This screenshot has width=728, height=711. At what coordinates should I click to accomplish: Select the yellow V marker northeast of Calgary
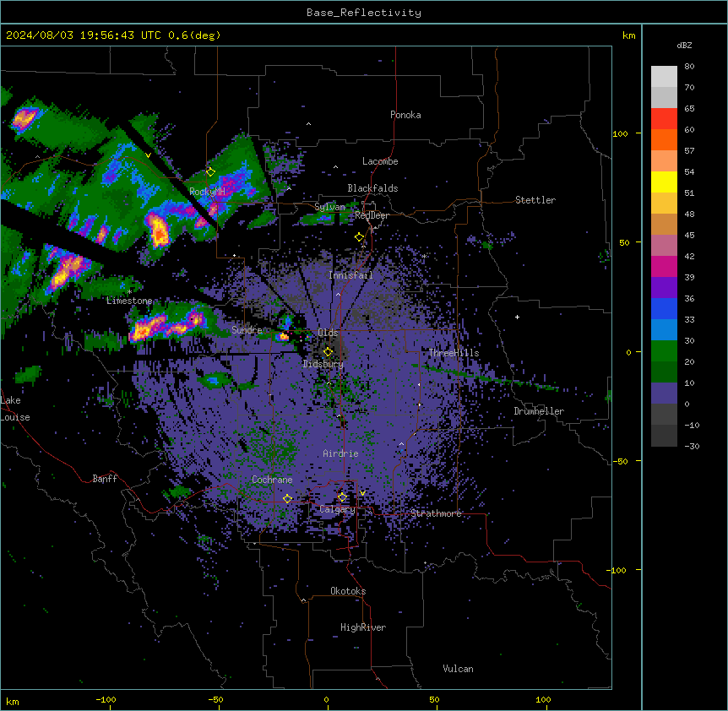362,493
